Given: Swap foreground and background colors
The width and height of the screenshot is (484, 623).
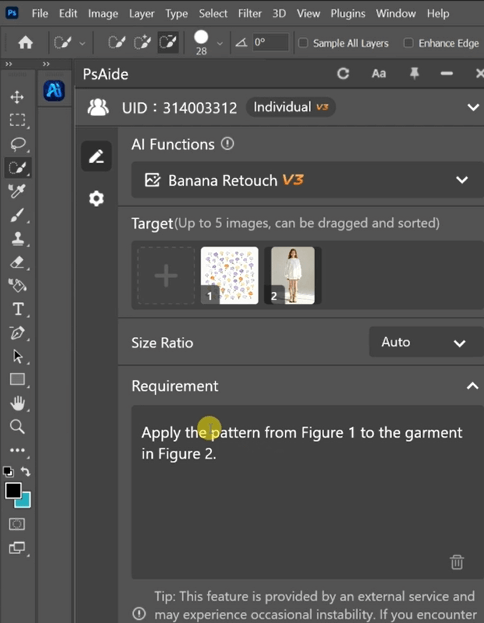Looking at the screenshot, I should click(26, 472).
